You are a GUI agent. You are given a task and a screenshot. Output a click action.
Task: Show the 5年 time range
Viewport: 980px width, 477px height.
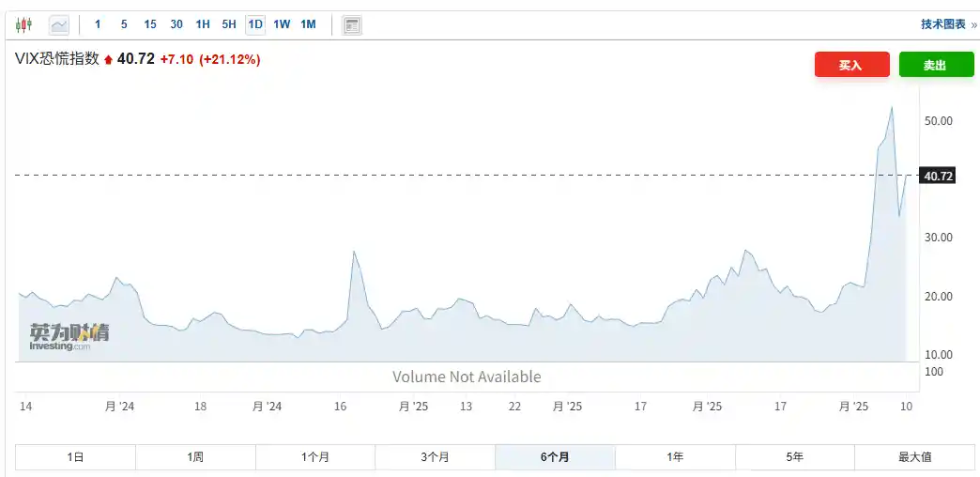tap(795, 457)
